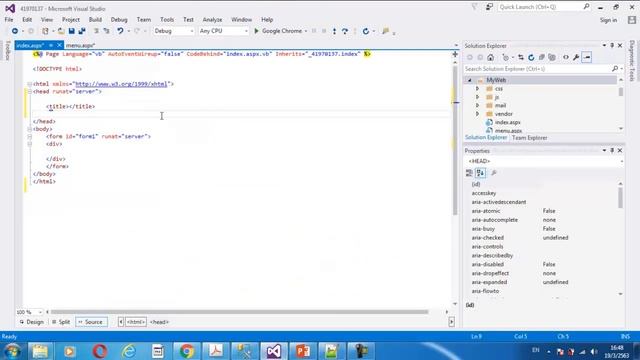Click the search magnifier in Solution Explorer
Viewport: 640px width, 360px height.
coord(615,69)
